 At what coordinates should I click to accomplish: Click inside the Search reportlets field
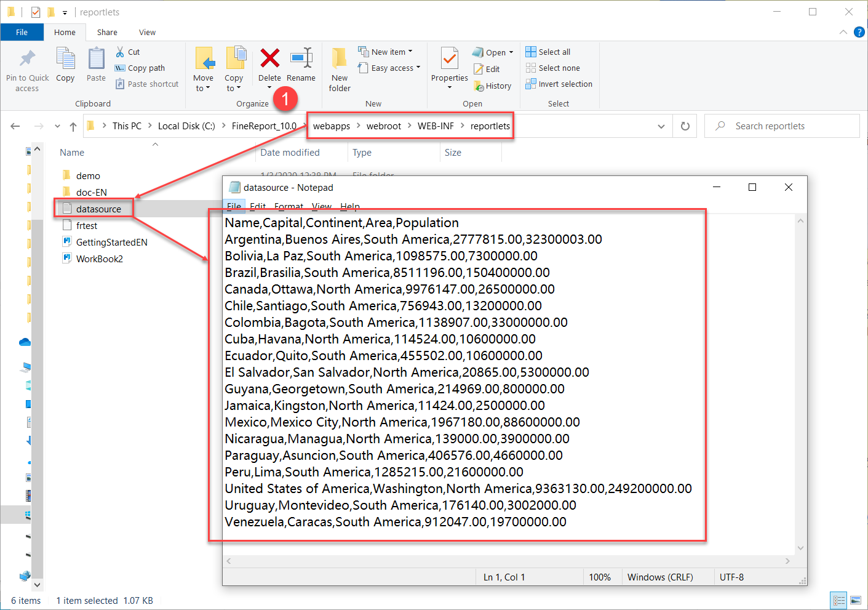click(769, 126)
